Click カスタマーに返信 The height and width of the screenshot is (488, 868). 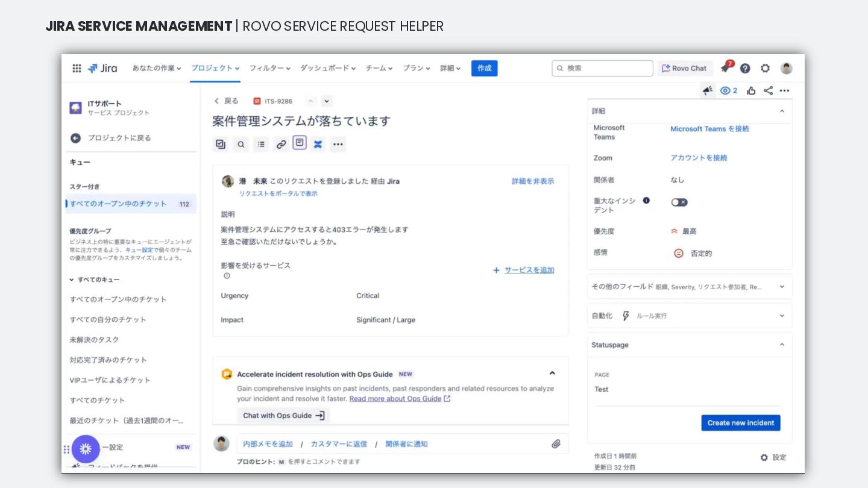coord(339,444)
